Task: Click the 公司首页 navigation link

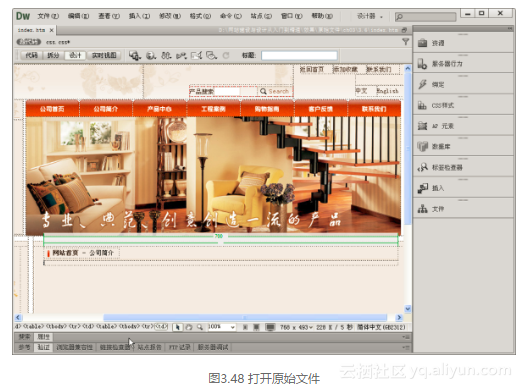Action: (52, 109)
